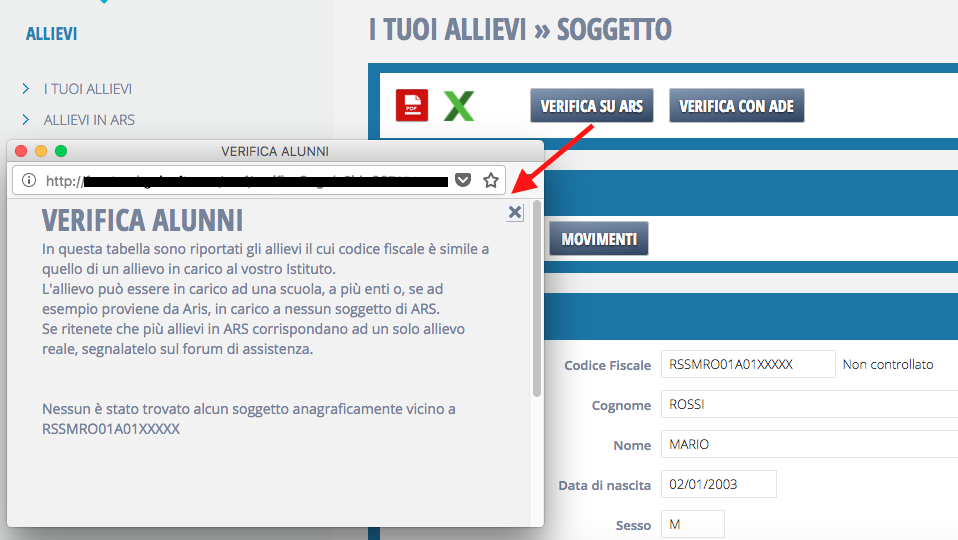Click the Codice Fiscale input field
The width and height of the screenshot is (958, 540).
coord(747,365)
